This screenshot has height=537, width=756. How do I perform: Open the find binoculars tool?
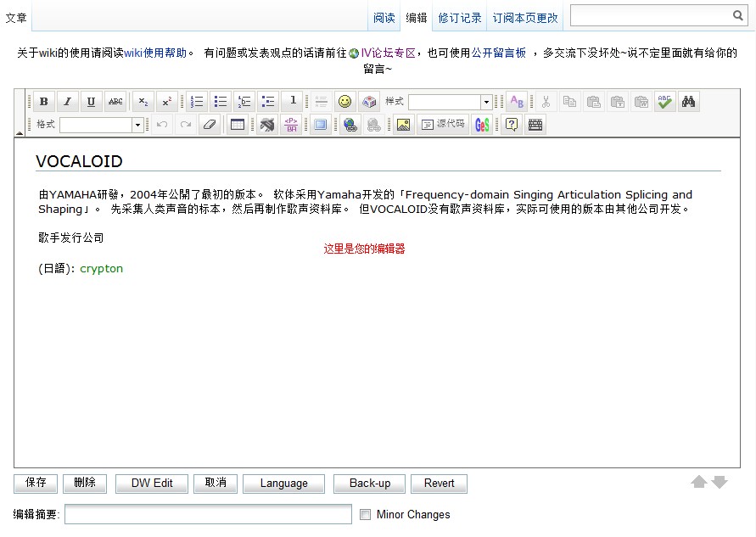tap(688, 101)
